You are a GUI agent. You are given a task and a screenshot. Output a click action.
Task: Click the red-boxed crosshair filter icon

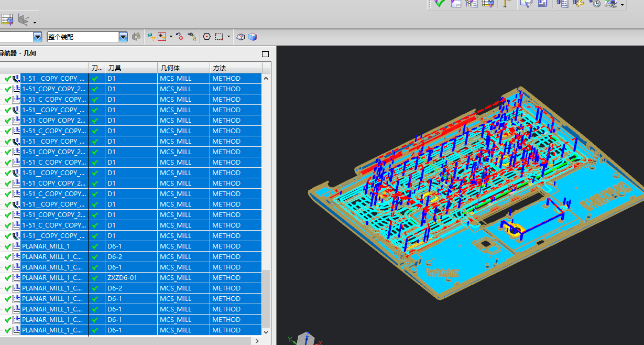click(x=162, y=37)
